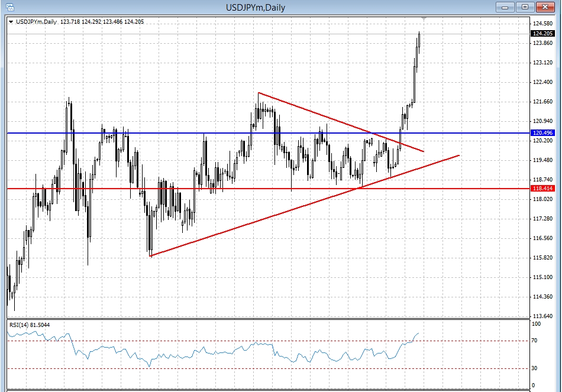This screenshot has height=392, width=562.
Task: Click the red price tag 118.414 on axis
Action: click(542, 189)
